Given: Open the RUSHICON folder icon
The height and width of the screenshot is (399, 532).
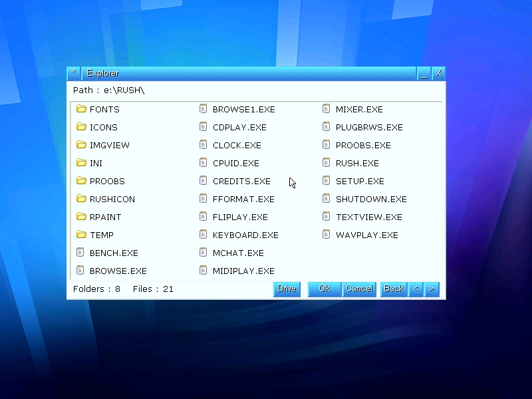Looking at the screenshot, I should (x=81, y=198).
